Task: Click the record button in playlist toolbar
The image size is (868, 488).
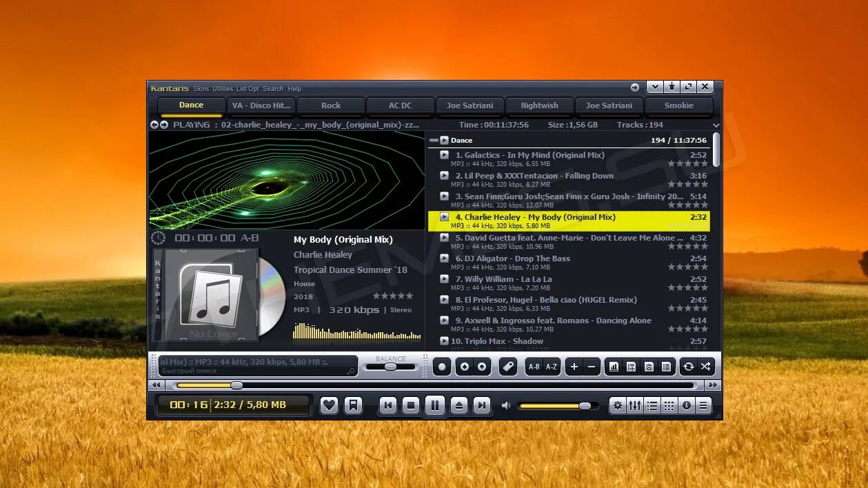Action: point(442,367)
